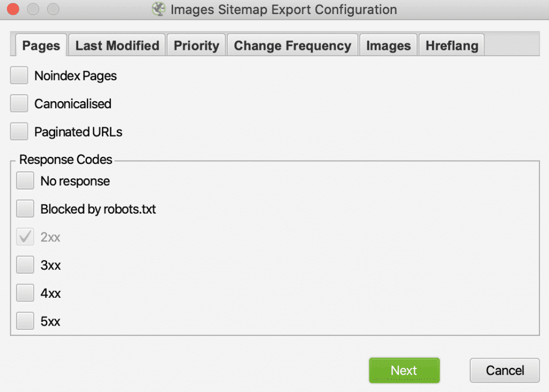Viewport: 549px width, 392px height.
Task: Select the Change Frequency tab
Action: (292, 46)
